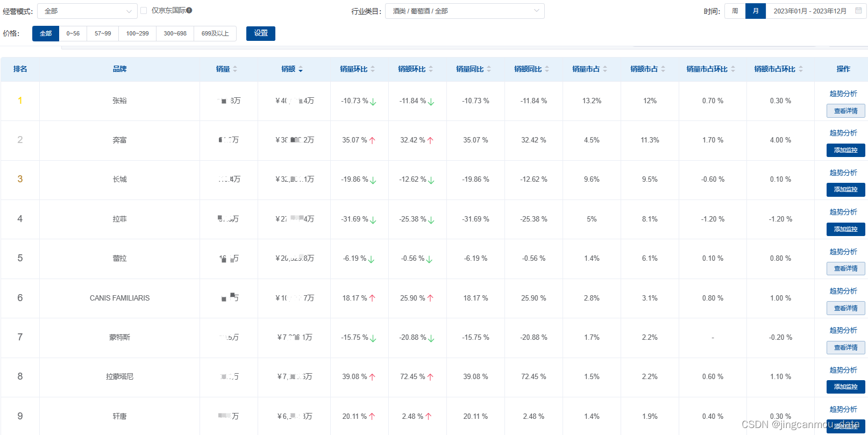Open 趋势分析 for 蕾拉

[843, 252]
